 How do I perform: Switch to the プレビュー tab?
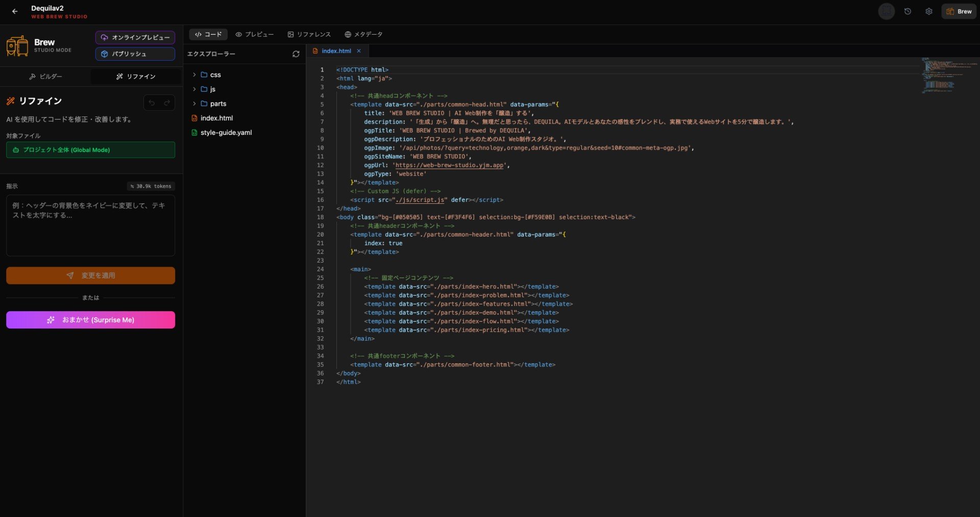(x=254, y=34)
